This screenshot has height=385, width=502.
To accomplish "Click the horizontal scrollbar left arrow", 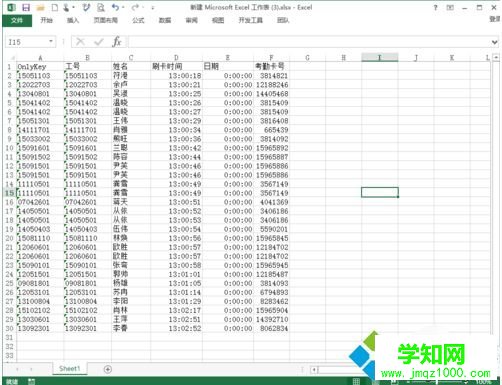I will (314, 369).
